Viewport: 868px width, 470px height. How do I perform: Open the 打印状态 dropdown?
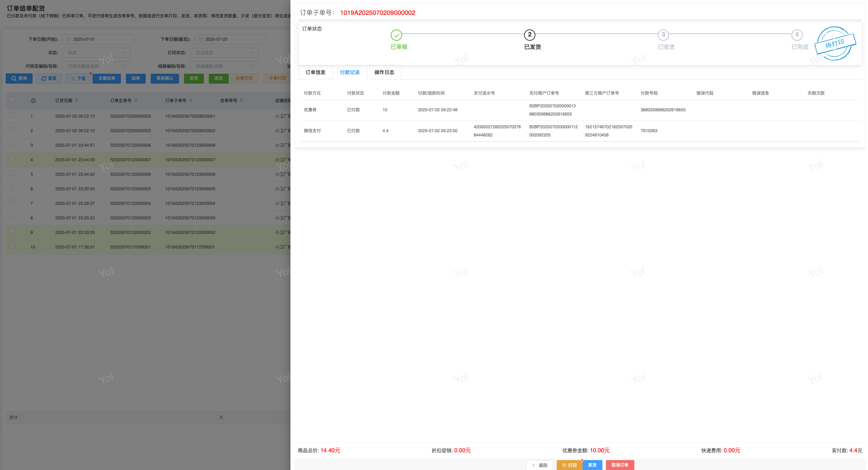coord(224,53)
